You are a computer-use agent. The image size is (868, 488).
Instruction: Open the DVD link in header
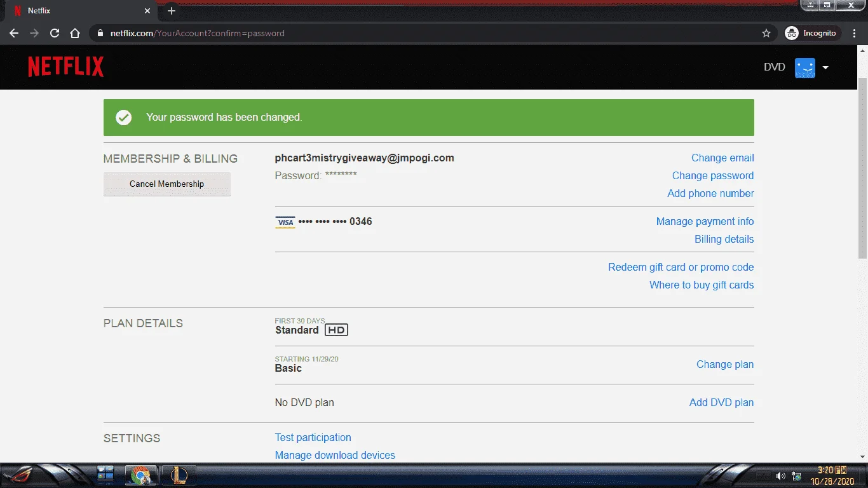click(x=775, y=67)
